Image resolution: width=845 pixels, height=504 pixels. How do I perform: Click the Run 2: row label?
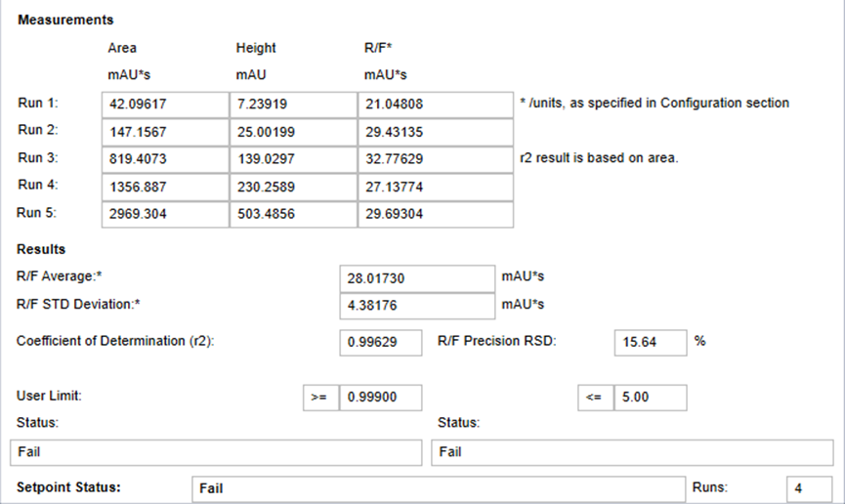(38, 130)
